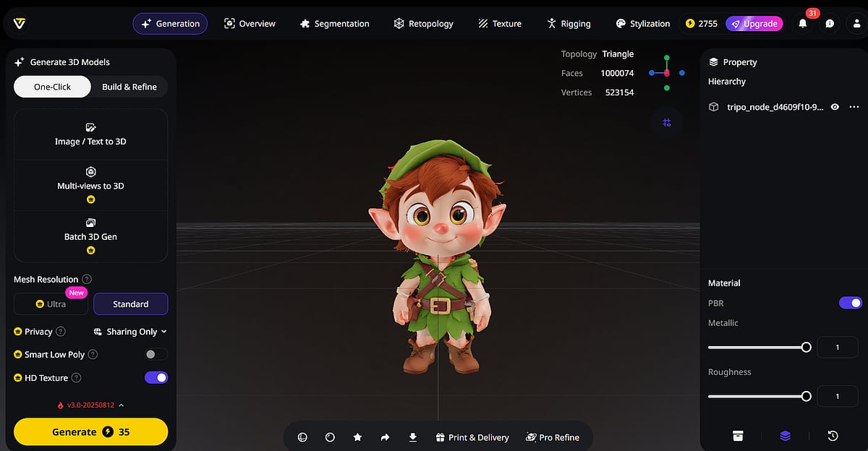The image size is (868, 451).
Task: Hide the tripo_node model with eye icon
Action: [x=835, y=107]
